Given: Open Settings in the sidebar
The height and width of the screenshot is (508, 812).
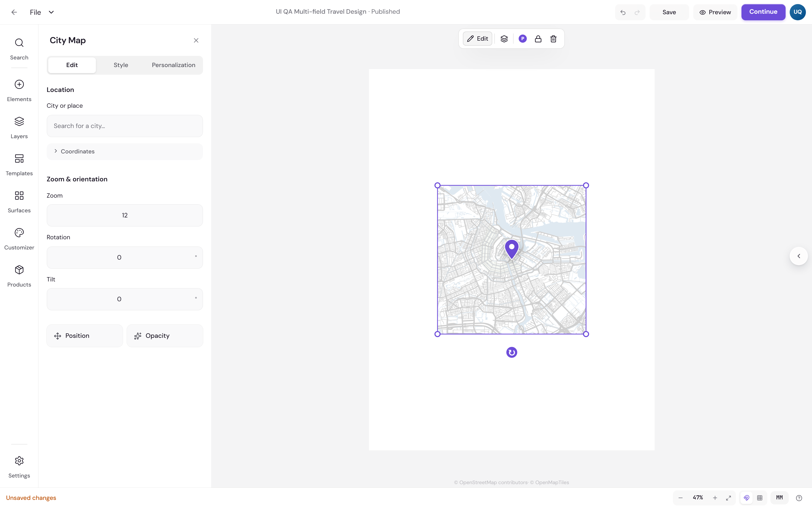Looking at the screenshot, I should click(x=19, y=467).
